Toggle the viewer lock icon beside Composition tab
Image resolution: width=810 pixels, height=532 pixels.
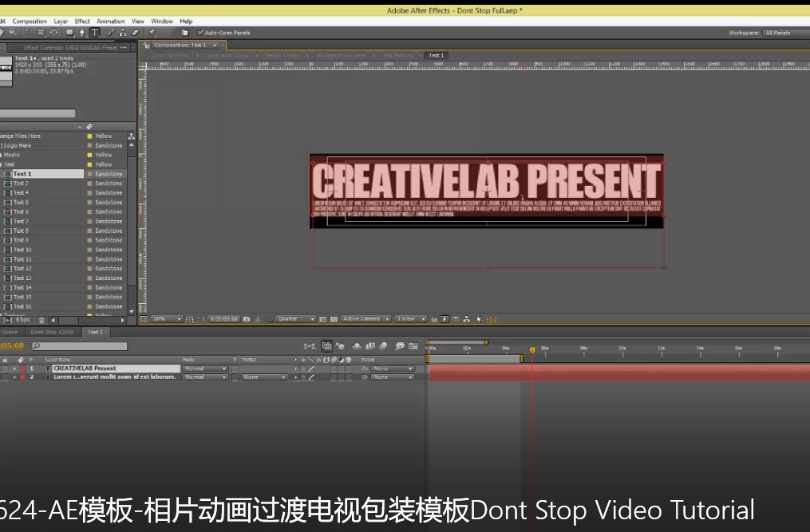(x=147, y=45)
